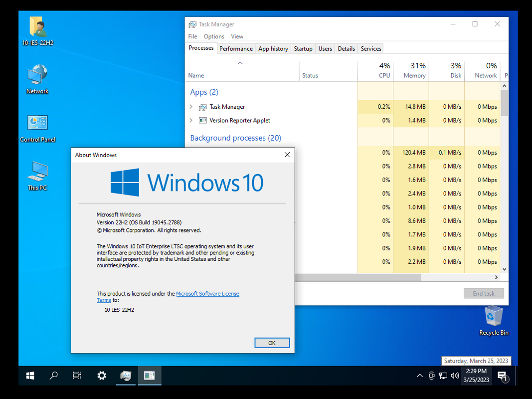
Task: Sort by the Network column header
Action: click(483, 71)
